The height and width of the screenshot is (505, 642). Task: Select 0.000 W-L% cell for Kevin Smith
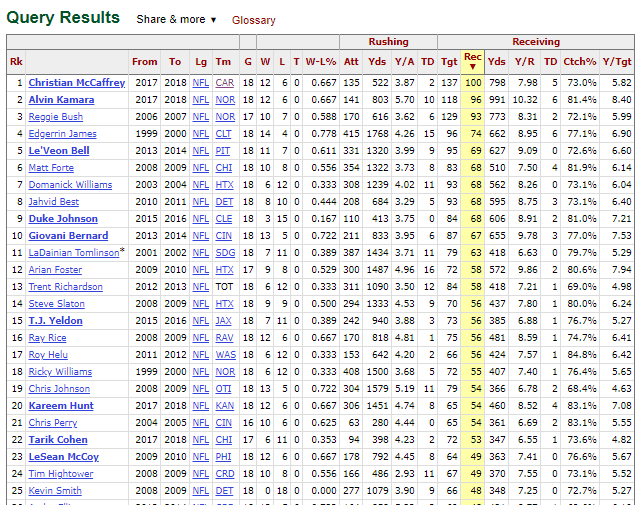321,491
